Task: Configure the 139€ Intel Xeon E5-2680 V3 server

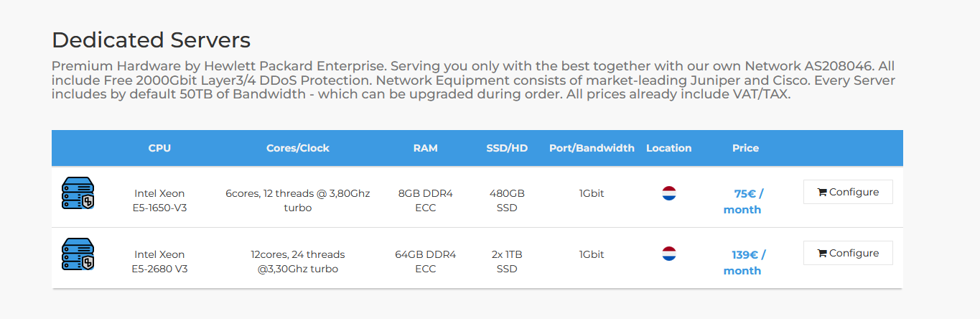Action: tap(848, 253)
